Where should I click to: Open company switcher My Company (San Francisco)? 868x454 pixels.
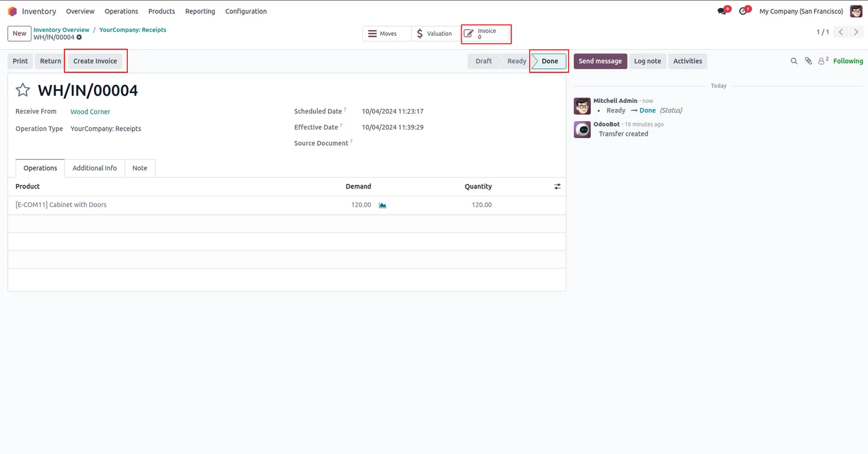tap(801, 11)
